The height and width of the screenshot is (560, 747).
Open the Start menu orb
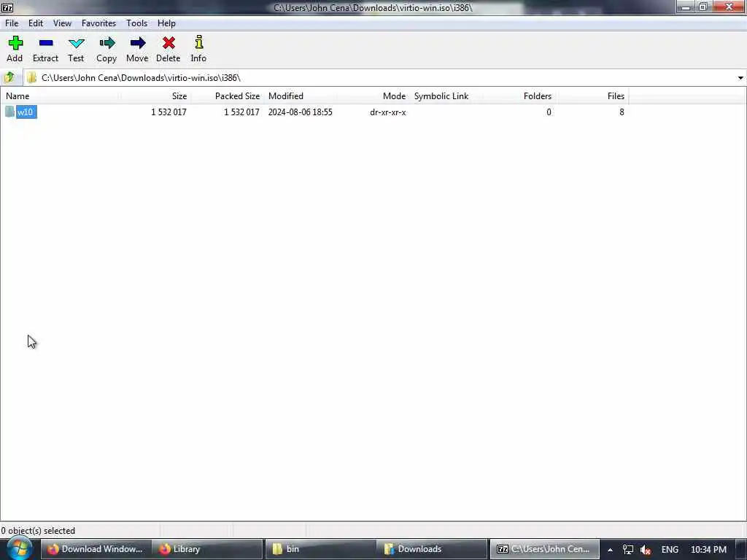tap(19, 548)
